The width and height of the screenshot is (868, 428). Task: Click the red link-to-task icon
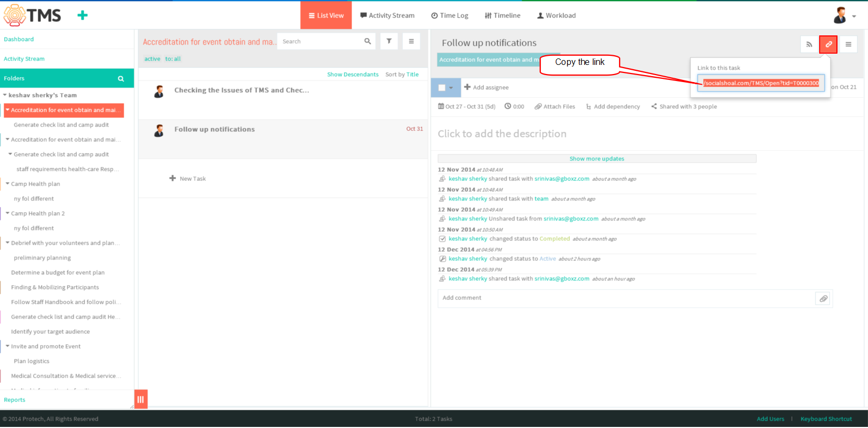(828, 45)
